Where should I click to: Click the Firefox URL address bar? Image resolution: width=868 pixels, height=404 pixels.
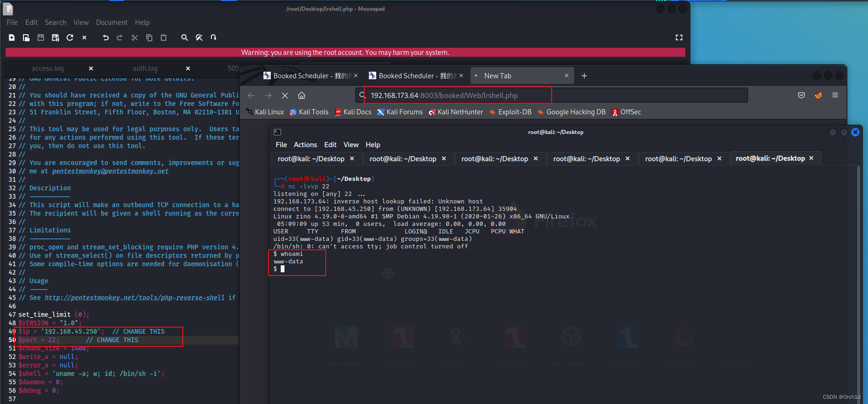[551, 95]
